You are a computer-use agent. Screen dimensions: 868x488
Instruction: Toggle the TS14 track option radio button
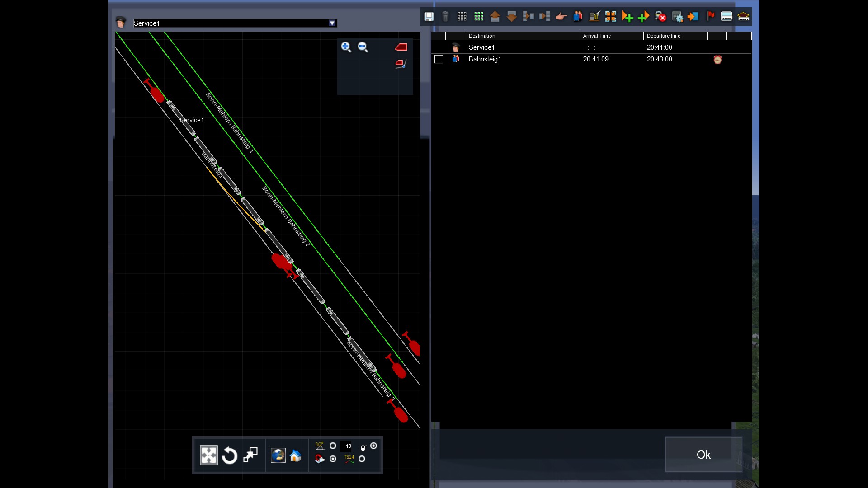click(362, 459)
